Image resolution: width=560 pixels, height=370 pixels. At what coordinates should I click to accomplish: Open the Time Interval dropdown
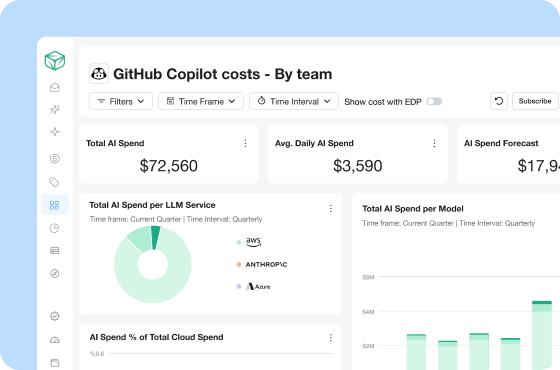pos(294,101)
